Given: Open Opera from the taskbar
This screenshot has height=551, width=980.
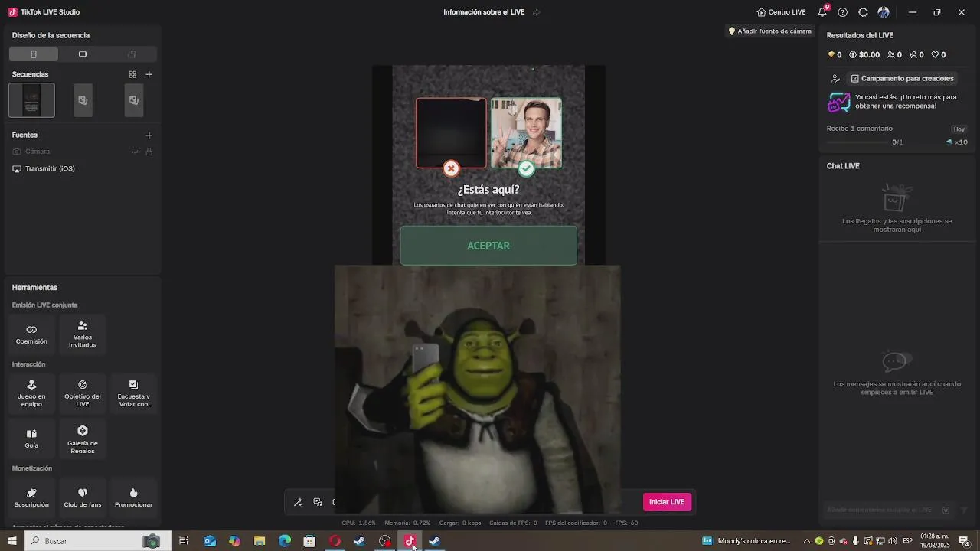Looking at the screenshot, I should tap(335, 541).
